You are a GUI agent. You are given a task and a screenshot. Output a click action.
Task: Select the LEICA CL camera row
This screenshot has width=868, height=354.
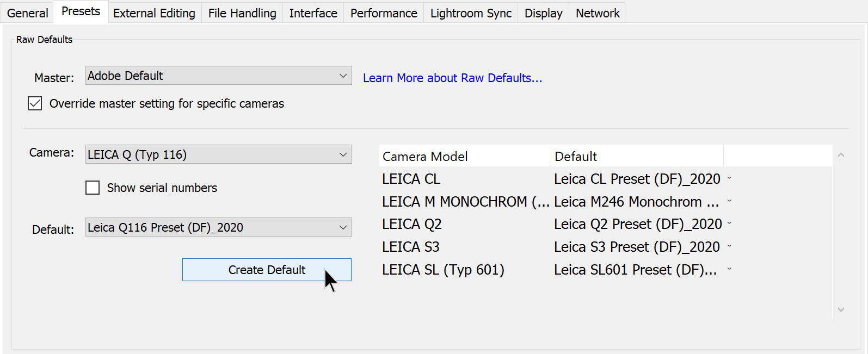pyautogui.click(x=606, y=179)
